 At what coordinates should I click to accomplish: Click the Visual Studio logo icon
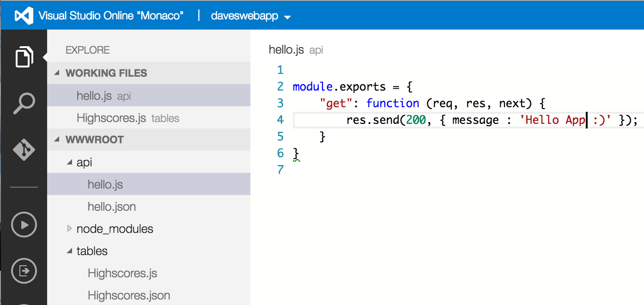point(24,15)
